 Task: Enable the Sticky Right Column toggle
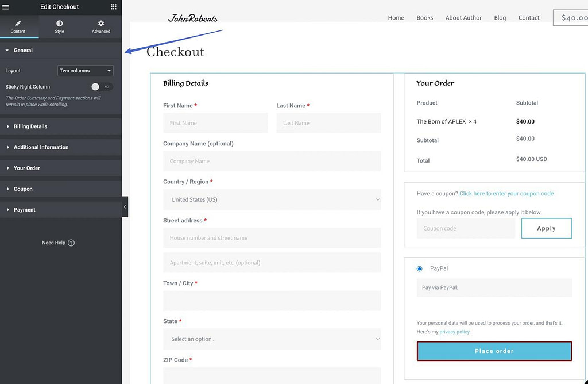(x=96, y=85)
